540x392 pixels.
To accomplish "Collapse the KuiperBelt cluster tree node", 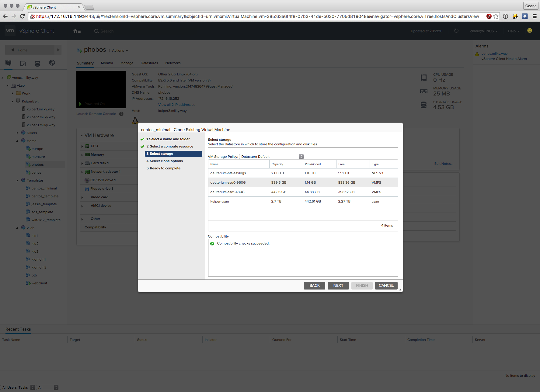I will tap(12, 101).
